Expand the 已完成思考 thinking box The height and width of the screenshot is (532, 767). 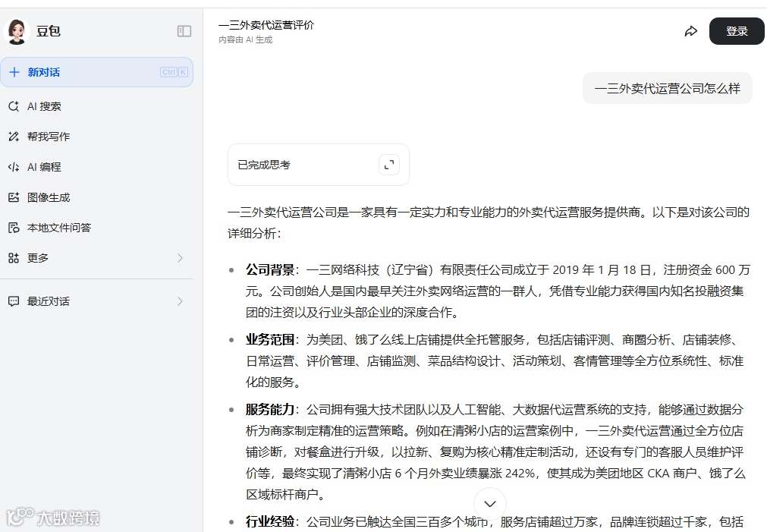click(x=389, y=165)
